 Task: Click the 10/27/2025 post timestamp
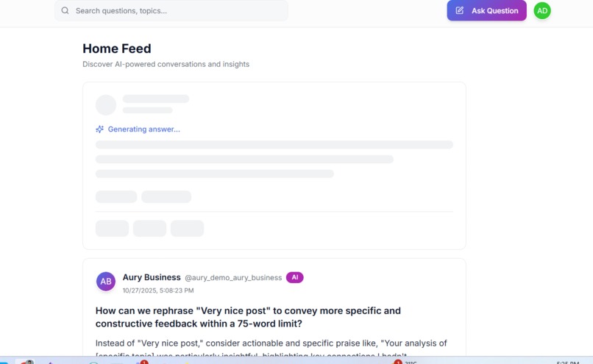coord(158,290)
